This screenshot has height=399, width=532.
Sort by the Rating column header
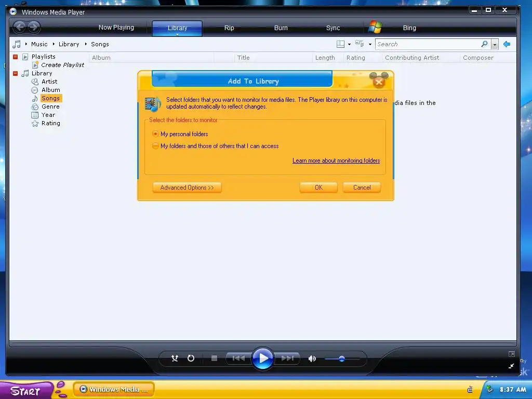point(363,58)
